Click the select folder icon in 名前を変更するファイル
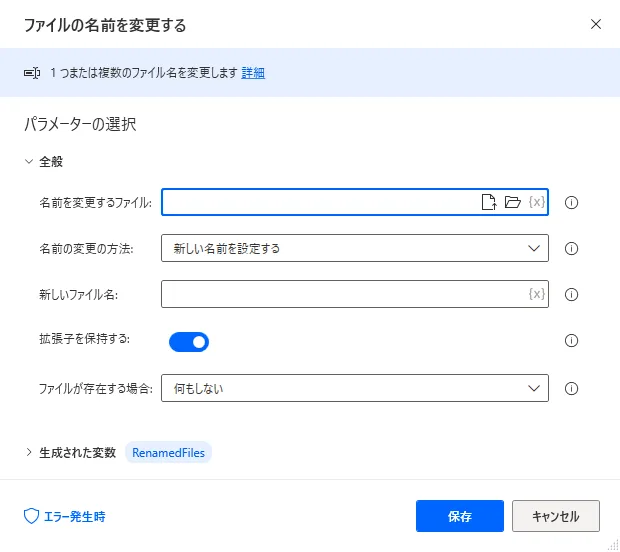Image resolution: width=620 pixels, height=552 pixels. 513,202
